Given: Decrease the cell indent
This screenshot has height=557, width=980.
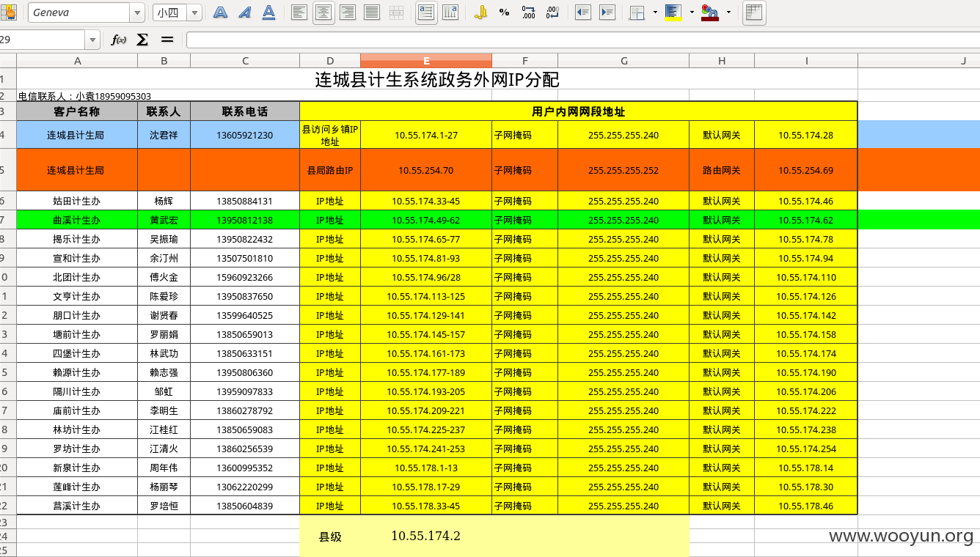Looking at the screenshot, I should [x=583, y=12].
